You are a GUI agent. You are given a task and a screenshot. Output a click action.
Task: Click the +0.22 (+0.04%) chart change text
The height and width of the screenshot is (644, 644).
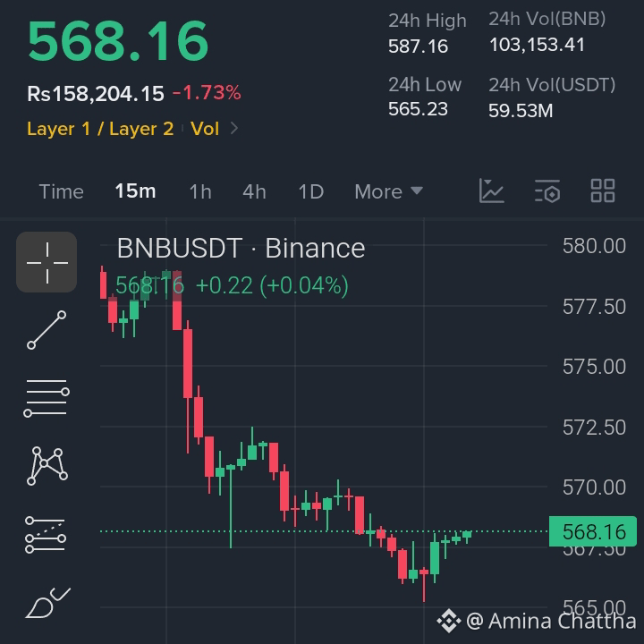point(272,285)
